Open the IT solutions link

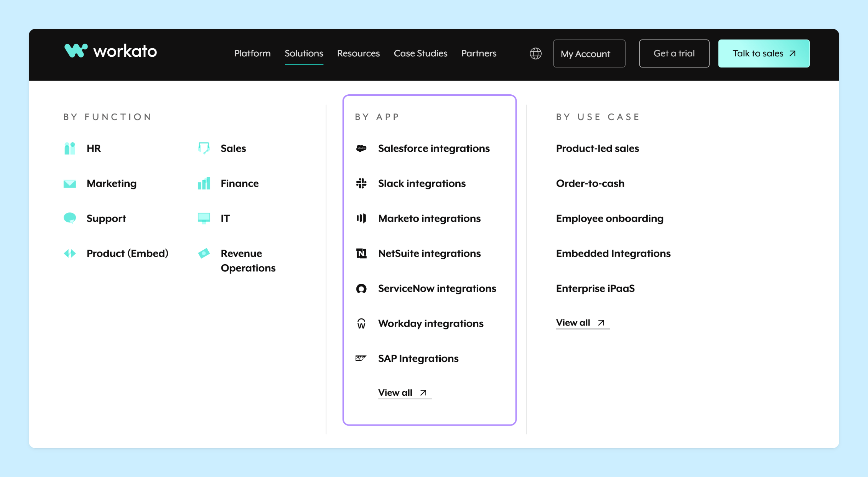[225, 218]
